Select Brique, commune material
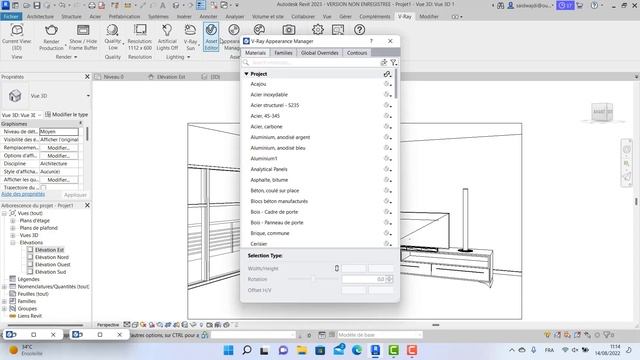The height and width of the screenshot is (360, 640). pyautogui.click(x=270, y=233)
